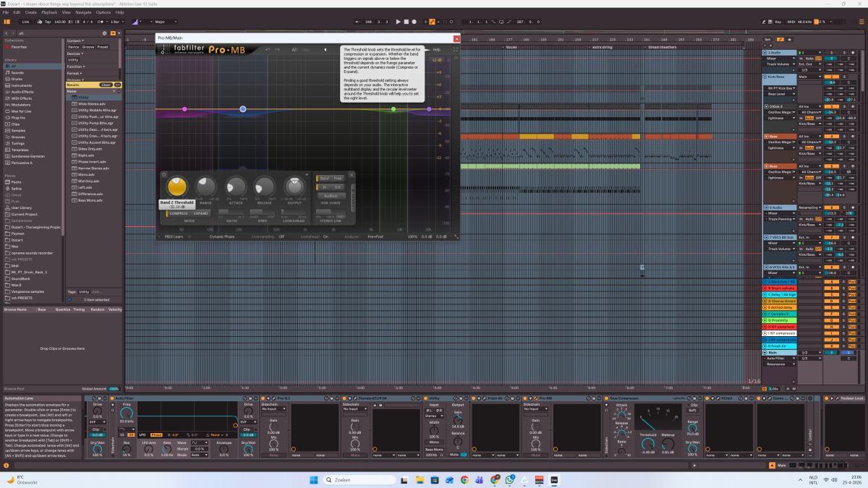Open Windows Start menu
This screenshot has width=868, height=488.
pyautogui.click(x=314, y=479)
